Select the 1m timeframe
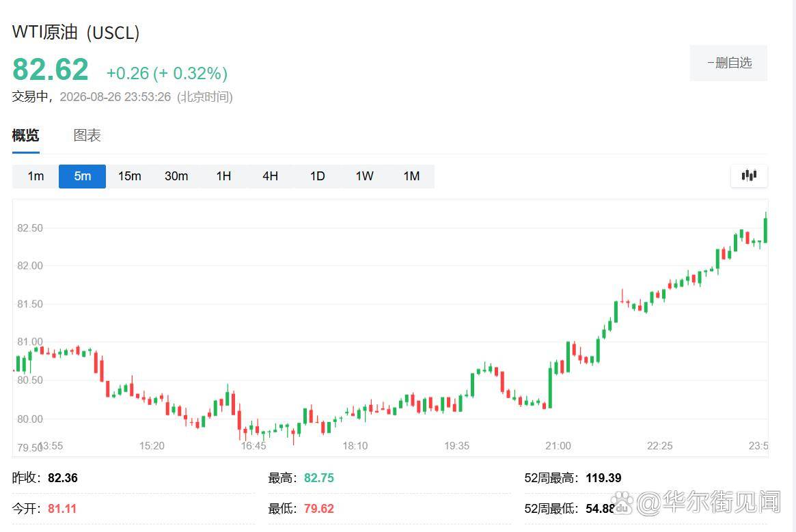796x532 pixels. [x=36, y=176]
